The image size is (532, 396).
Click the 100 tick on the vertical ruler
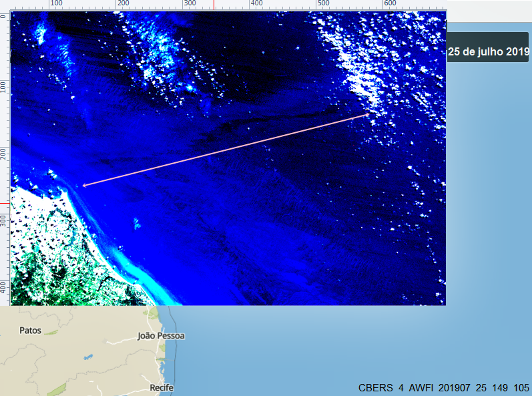3,87
